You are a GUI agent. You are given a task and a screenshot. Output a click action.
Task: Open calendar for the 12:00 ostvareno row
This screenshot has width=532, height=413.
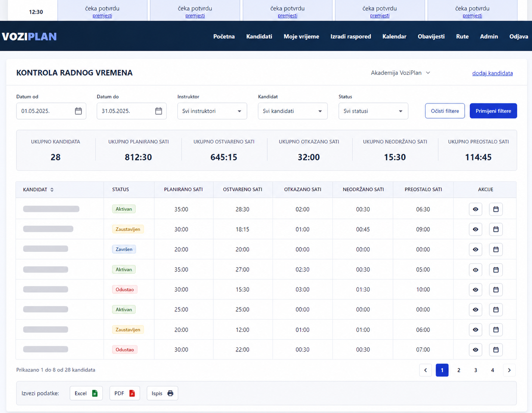496,330
